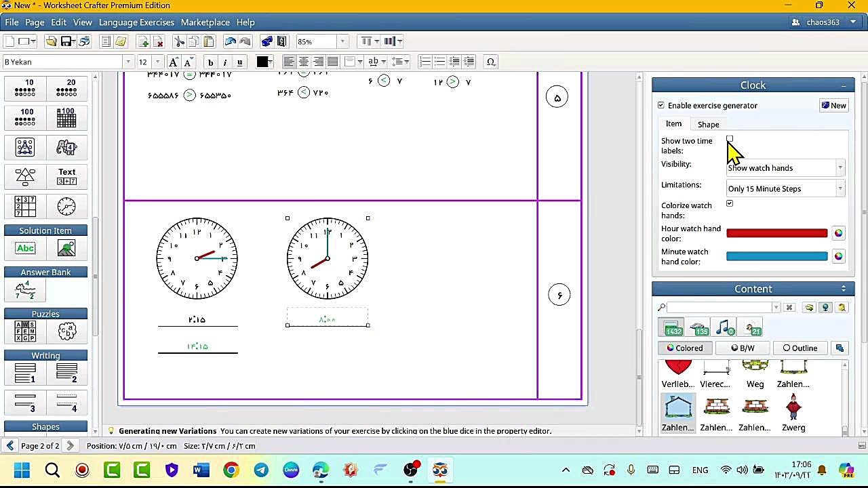
Task: Open the Visibility dropdown showing Show watch hands
Action: tap(785, 168)
